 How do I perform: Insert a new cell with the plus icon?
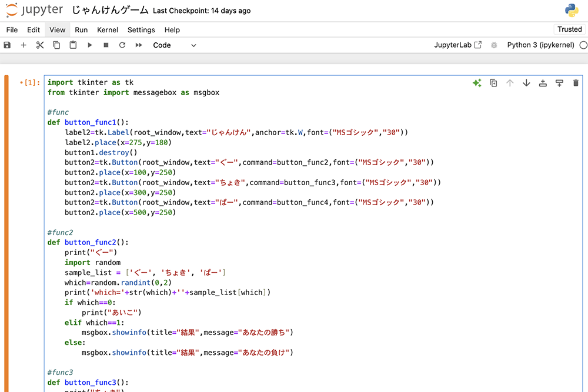point(24,45)
